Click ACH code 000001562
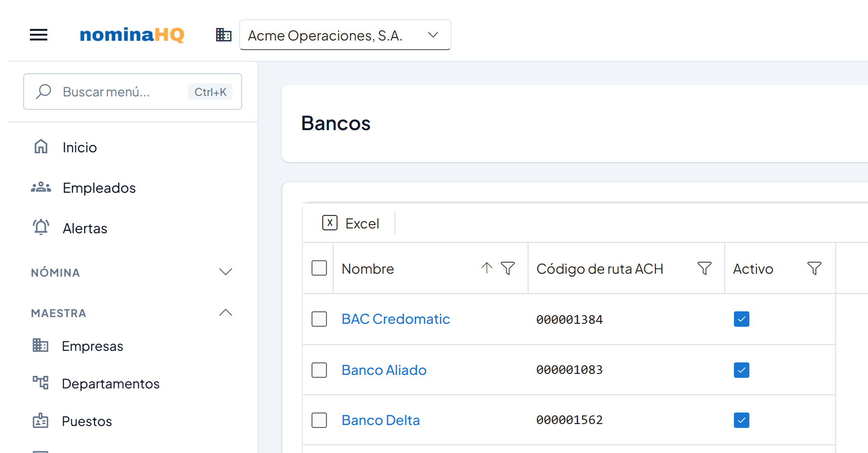 570,420
